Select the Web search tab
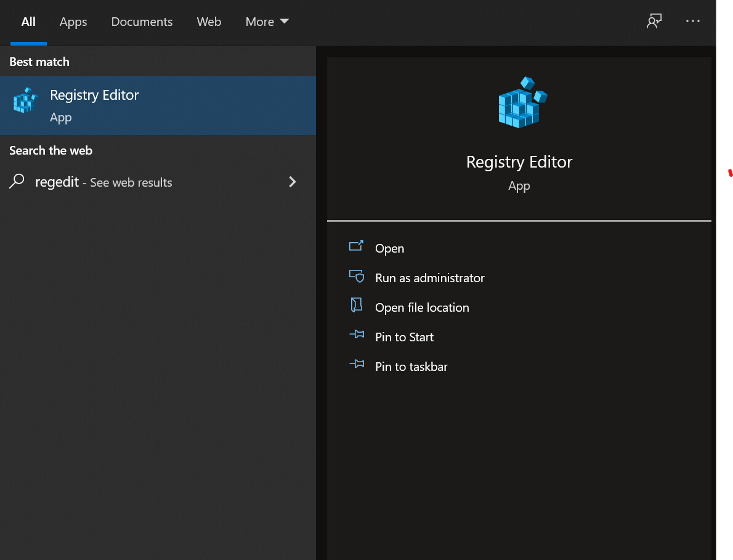 pyautogui.click(x=209, y=22)
